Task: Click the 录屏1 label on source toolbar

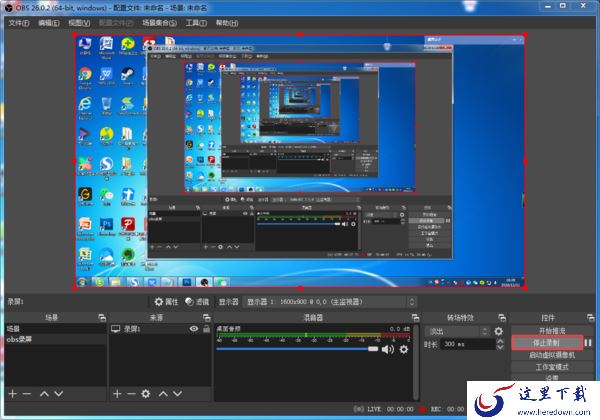Action: [15, 301]
